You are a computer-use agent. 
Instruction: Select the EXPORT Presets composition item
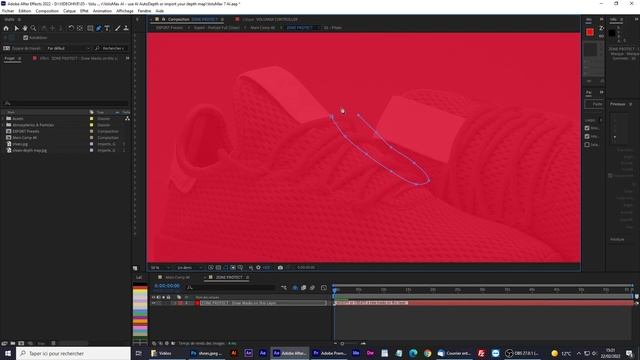coord(26,131)
